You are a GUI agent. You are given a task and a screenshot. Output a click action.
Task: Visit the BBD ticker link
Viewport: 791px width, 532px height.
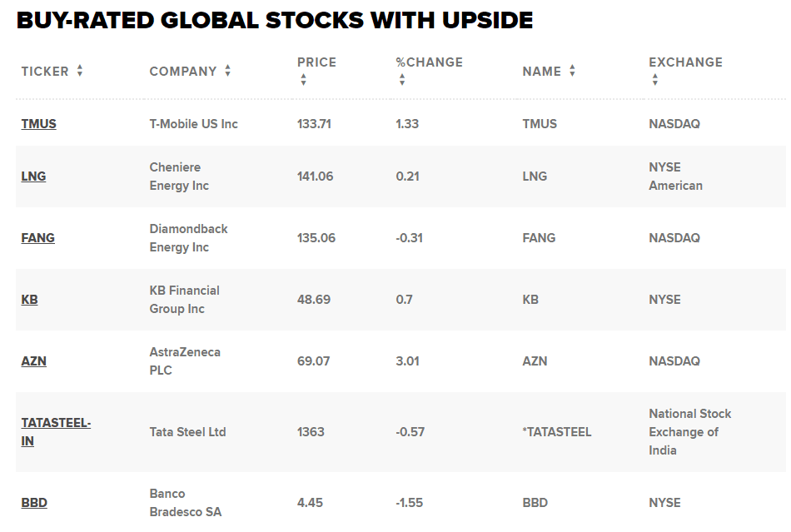(x=34, y=503)
